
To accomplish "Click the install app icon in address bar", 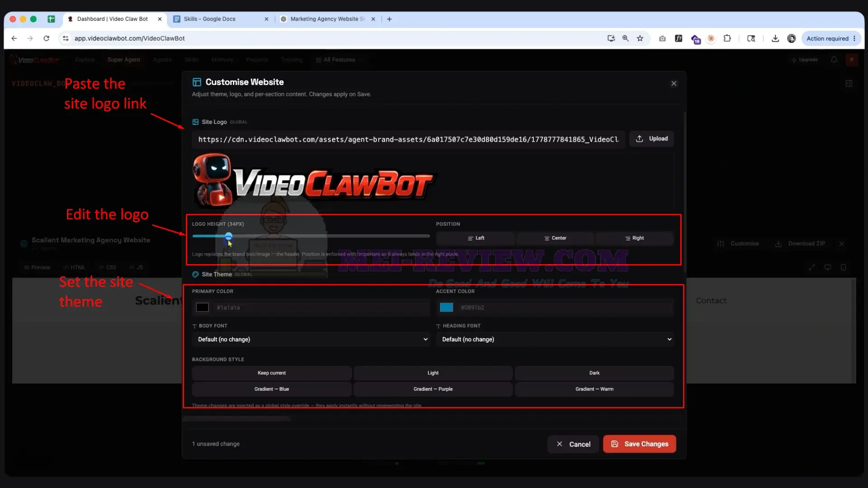I will pyautogui.click(x=611, y=38).
